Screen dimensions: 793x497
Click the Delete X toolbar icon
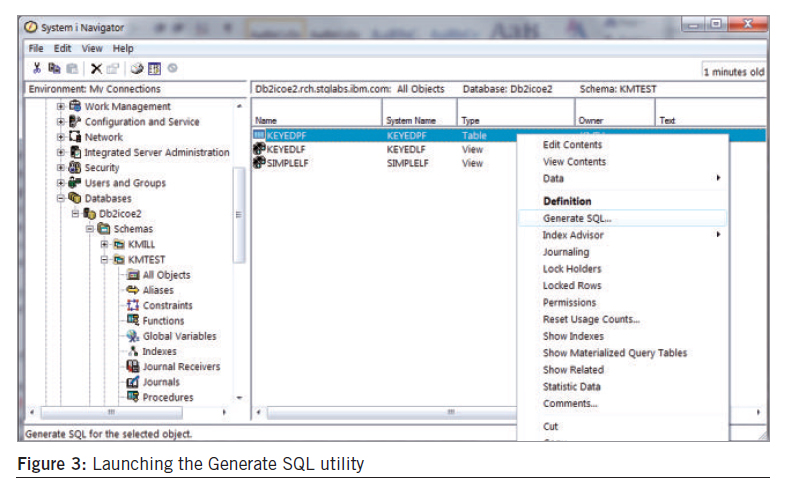tap(96, 68)
